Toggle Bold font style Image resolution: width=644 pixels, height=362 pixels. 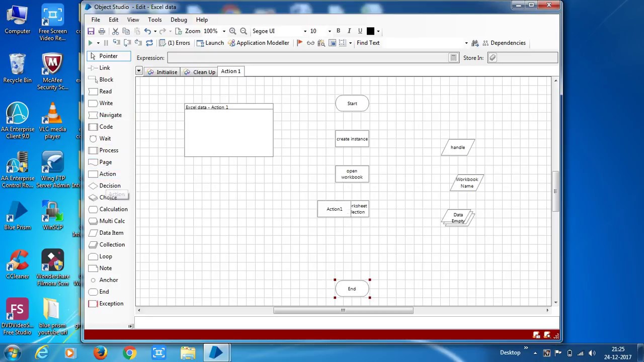click(x=338, y=31)
